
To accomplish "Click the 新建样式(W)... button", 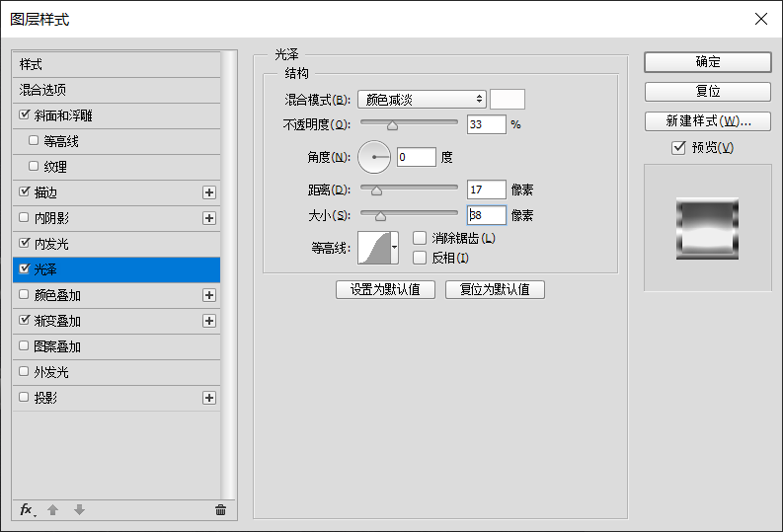I will tap(708, 121).
